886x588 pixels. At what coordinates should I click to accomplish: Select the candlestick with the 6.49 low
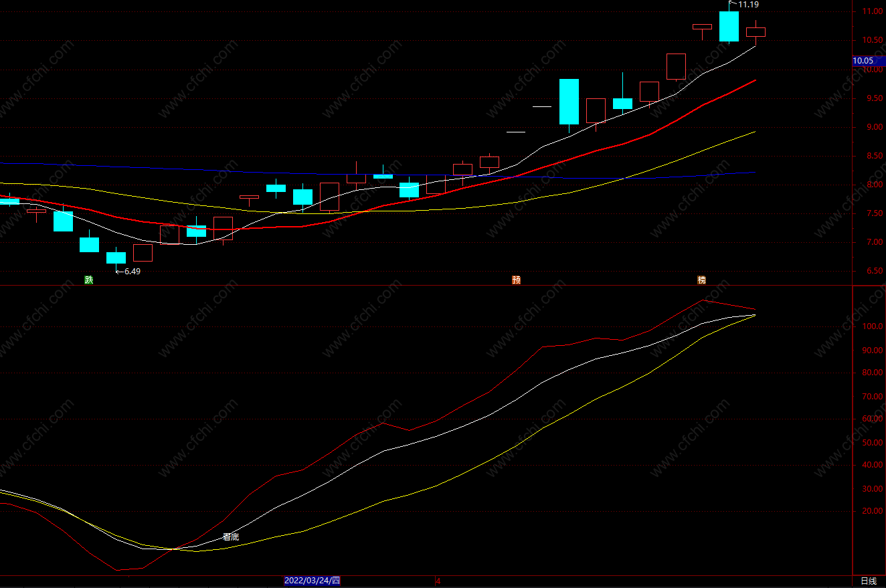click(x=116, y=258)
